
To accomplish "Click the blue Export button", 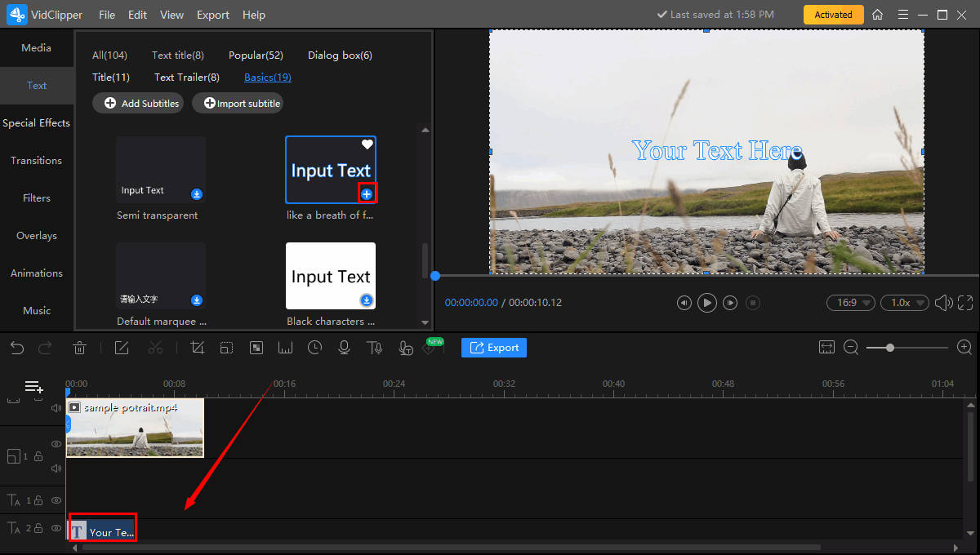I will [494, 348].
